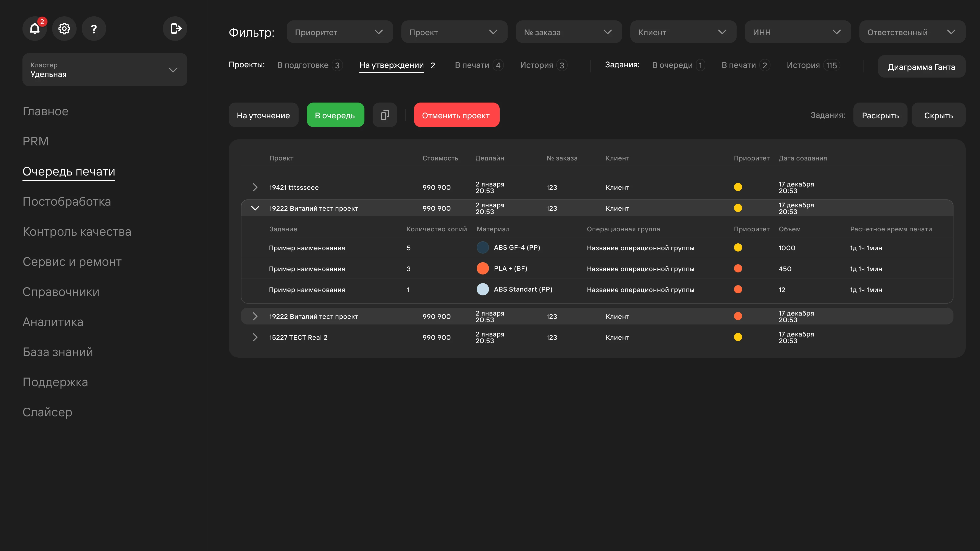Click volume value 450
Image resolution: width=980 pixels, height=551 pixels.
point(785,269)
